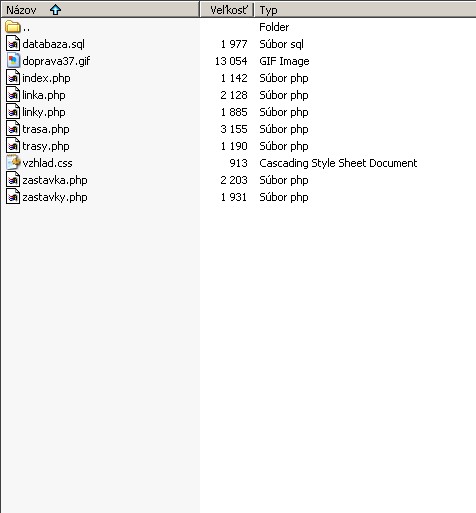
Task: Select the zastavky.php file icon
Action: [x=13, y=197]
